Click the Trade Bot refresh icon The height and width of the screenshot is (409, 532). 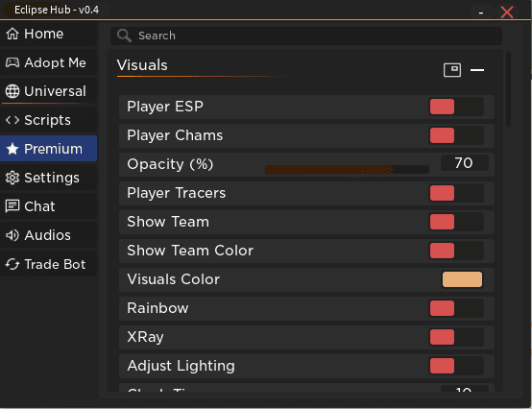click(x=12, y=264)
